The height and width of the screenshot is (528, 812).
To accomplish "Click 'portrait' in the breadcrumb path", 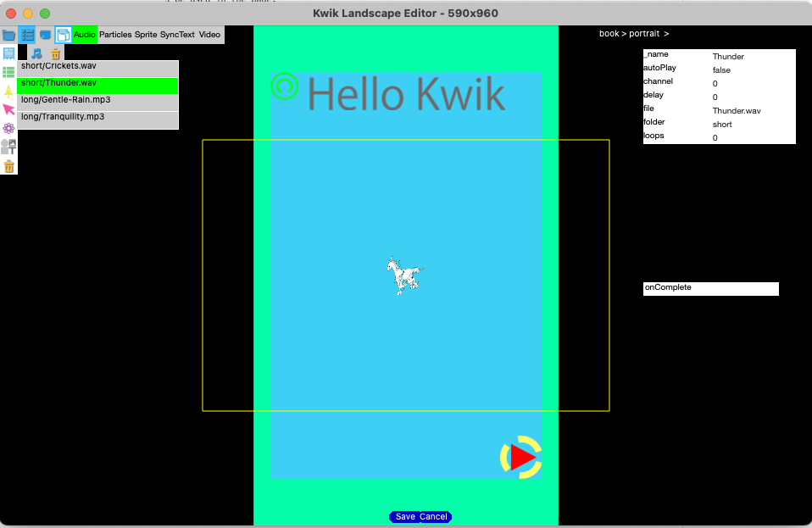I will coord(644,34).
